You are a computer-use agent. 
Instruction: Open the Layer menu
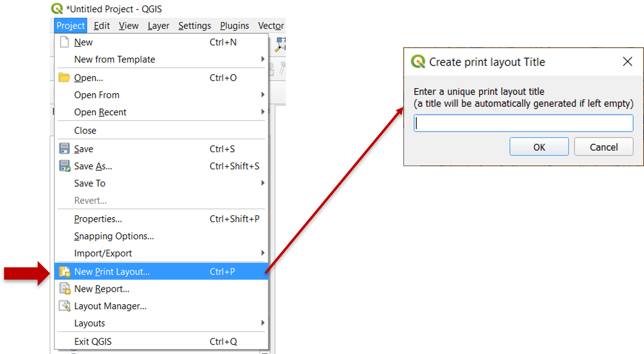coord(158,26)
